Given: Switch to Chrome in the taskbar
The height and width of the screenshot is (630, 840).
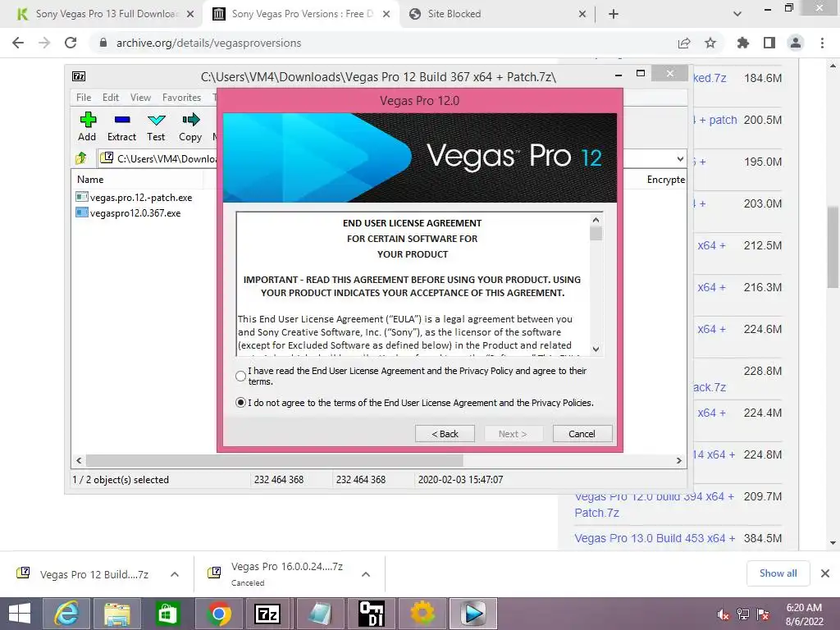Looking at the screenshot, I should click(x=218, y=614).
